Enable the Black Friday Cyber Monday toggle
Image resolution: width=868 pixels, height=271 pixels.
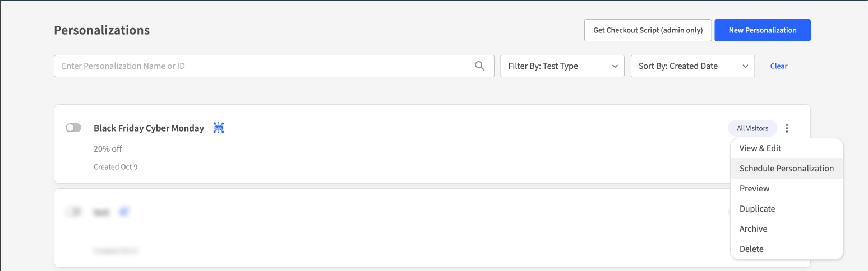pyautogui.click(x=73, y=128)
